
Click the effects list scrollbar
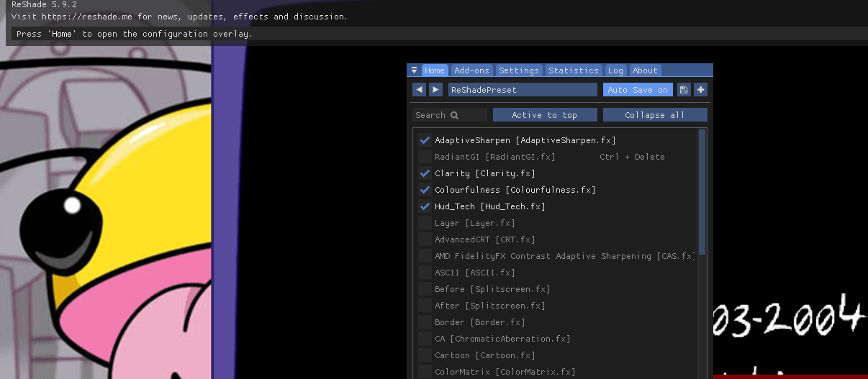click(702, 192)
